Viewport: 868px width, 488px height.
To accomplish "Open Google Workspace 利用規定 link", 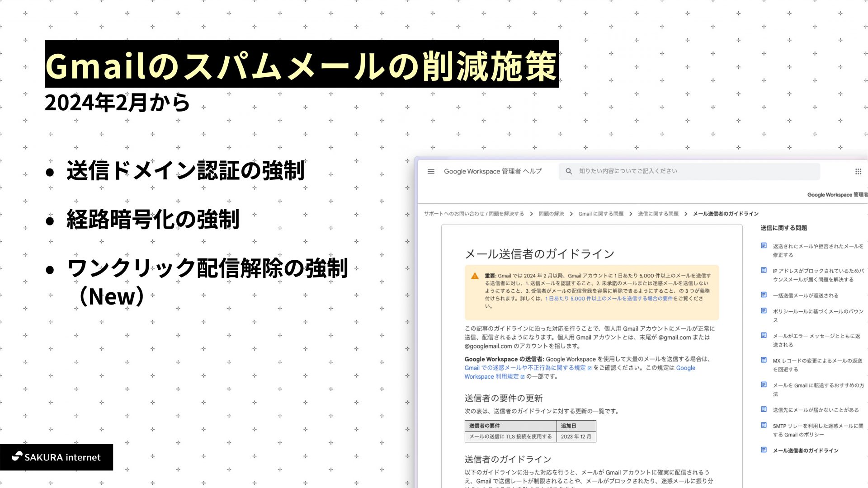I will coord(491,376).
